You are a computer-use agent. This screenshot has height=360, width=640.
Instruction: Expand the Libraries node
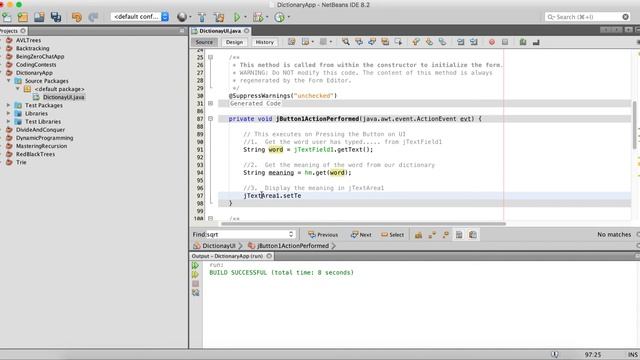coord(9,113)
